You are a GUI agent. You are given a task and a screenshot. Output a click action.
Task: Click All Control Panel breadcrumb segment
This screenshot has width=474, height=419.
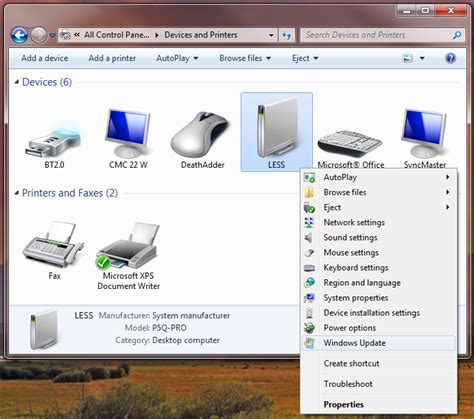[x=117, y=35]
